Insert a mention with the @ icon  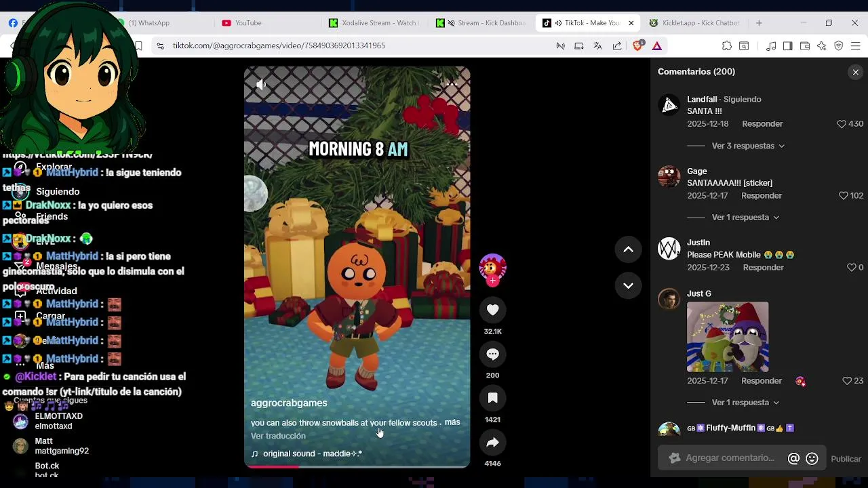click(x=793, y=459)
